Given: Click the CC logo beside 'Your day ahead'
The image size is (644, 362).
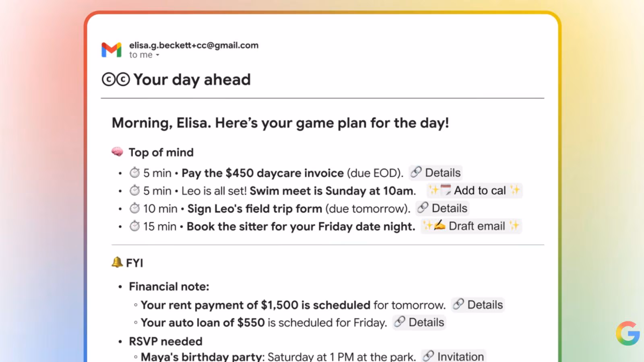Looking at the screenshot, I should [116, 80].
